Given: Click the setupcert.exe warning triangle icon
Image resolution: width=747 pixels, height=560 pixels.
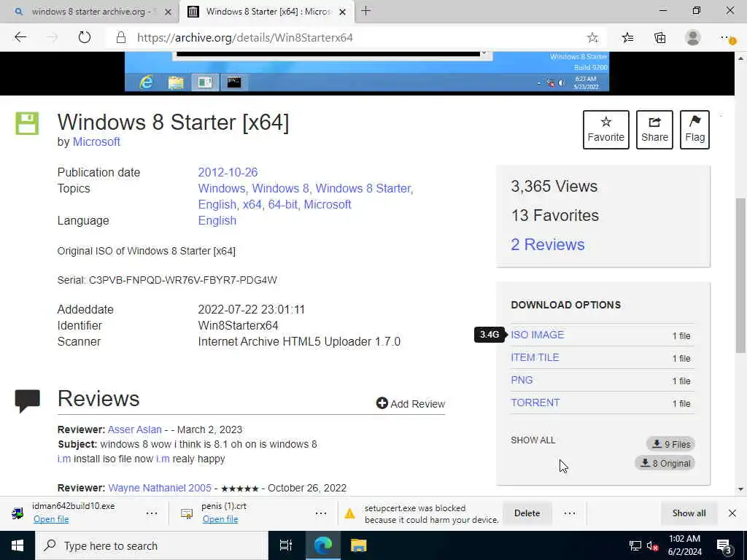Looking at the screenshot, I should coord(349,513).
